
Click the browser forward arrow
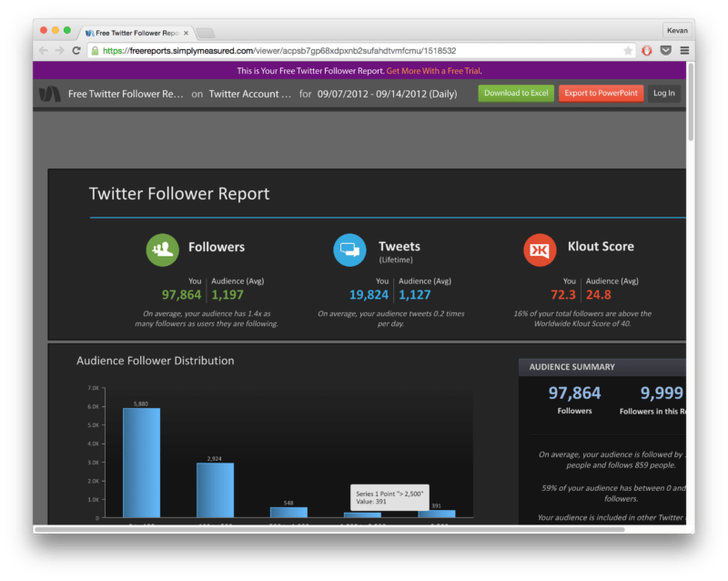[x=60, y=51]
